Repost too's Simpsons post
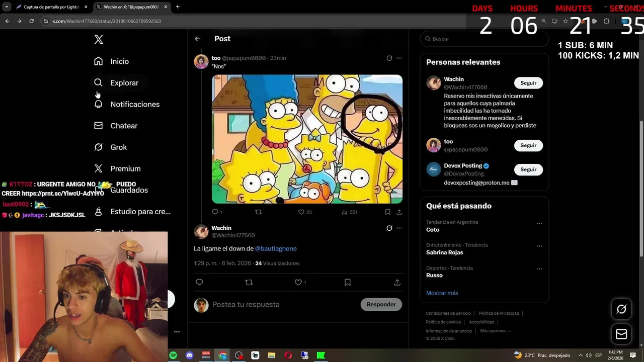Viewport: 644px width, 362px height. point(259,212)
